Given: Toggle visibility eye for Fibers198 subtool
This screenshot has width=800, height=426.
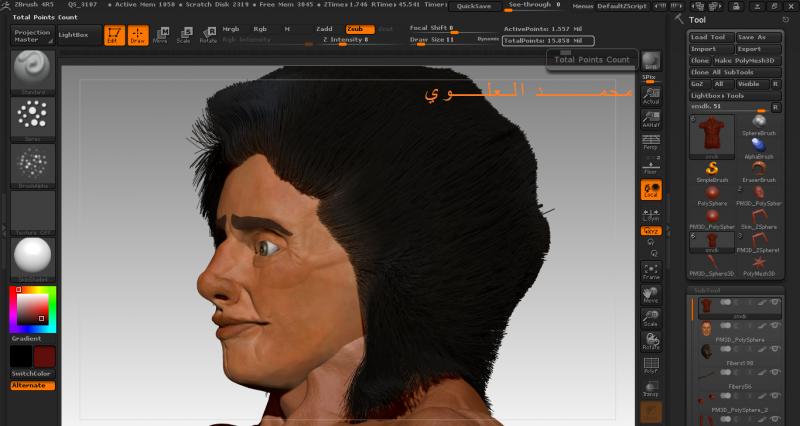Looking at the screenshot, I should [775, 349].
